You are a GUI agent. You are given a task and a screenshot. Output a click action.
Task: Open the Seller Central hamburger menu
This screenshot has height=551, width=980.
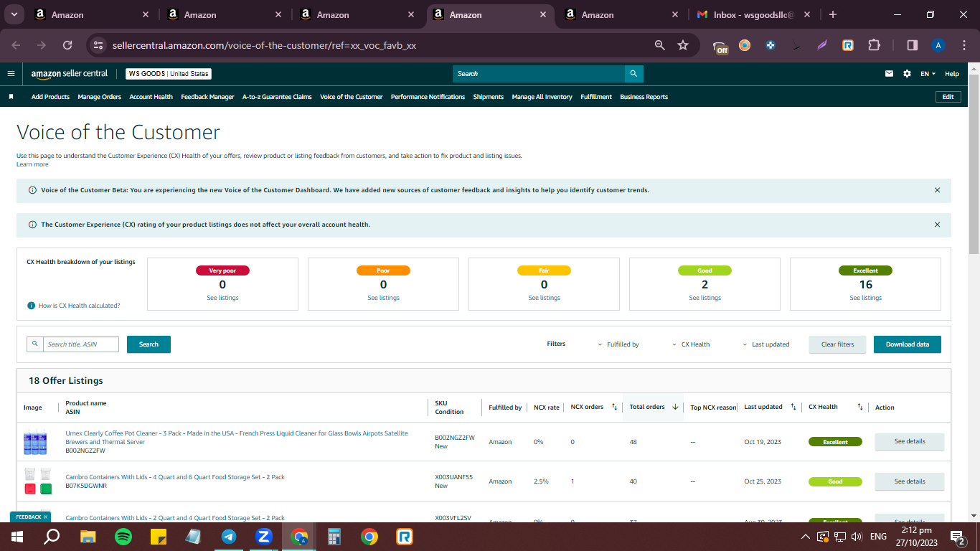11,74
